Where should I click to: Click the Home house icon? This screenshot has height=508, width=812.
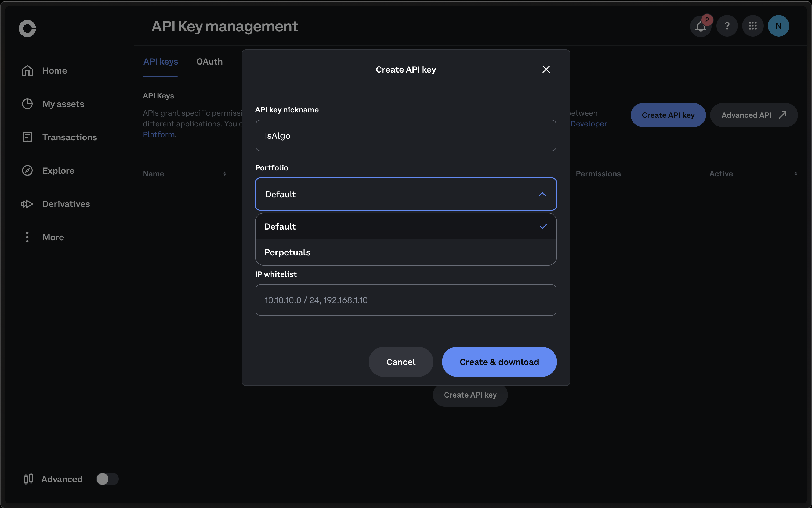click(x=27, y=70)
